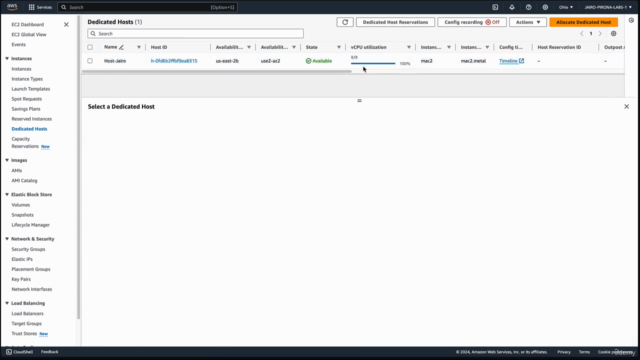Open Elastic IPs page
The height and width of the screenshot is (360, 640).
[x=22, y=259]
